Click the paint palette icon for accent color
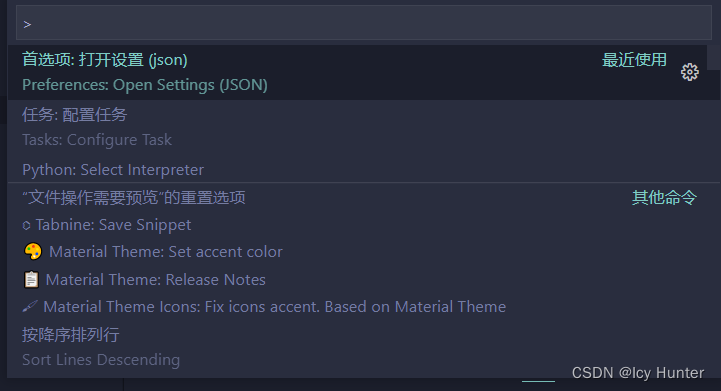 point(33,252)
